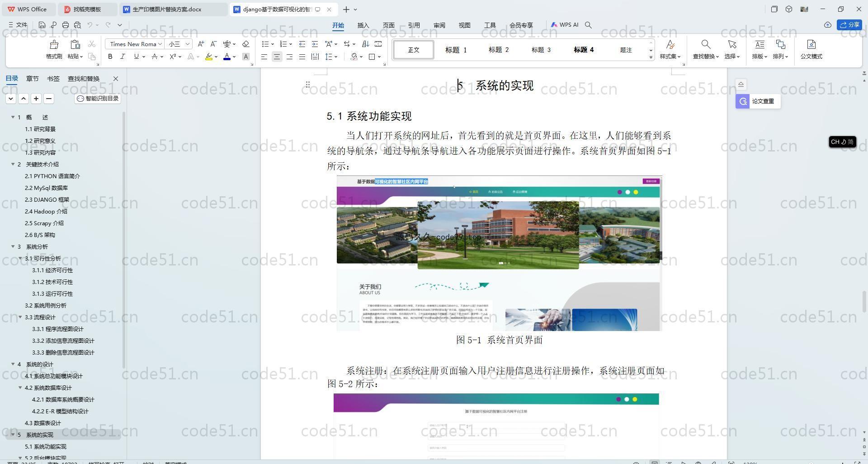This screenshot has height=464, width=868.
Task: Open Print Preview icon
Action: click(x=77, y=25)
